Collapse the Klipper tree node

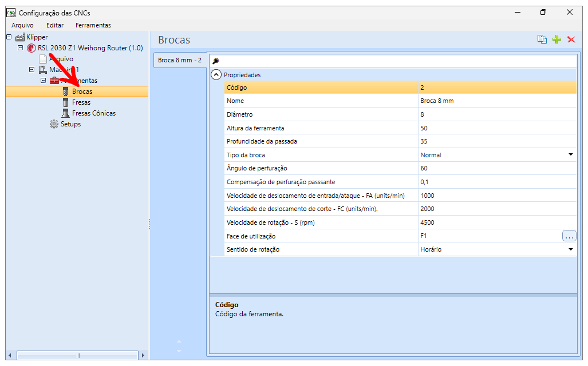(x=9, y=37)
